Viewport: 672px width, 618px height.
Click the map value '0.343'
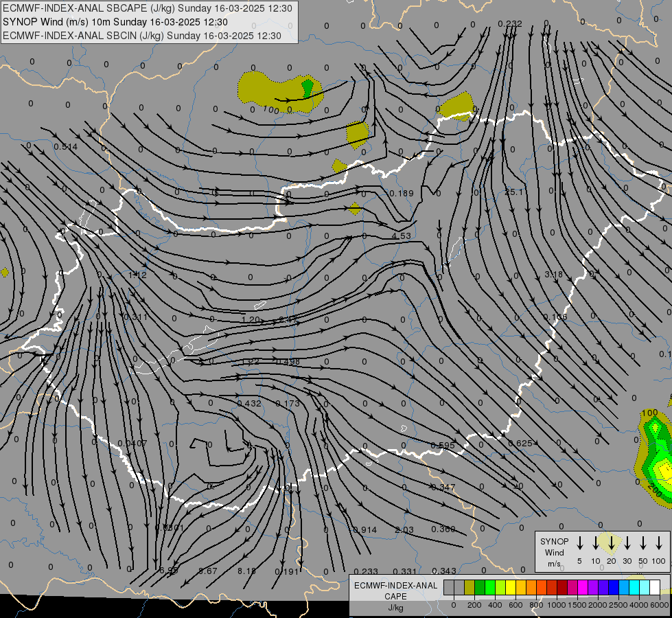(444, 571)
